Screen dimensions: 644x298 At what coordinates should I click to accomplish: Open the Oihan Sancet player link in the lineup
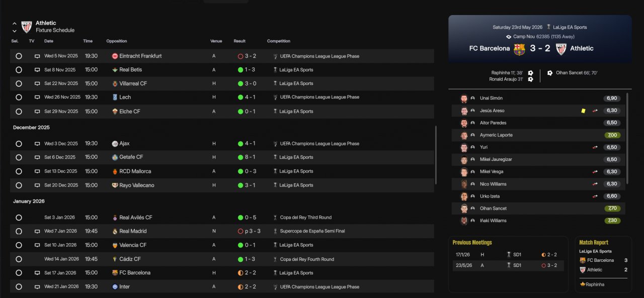pos(493,209)
